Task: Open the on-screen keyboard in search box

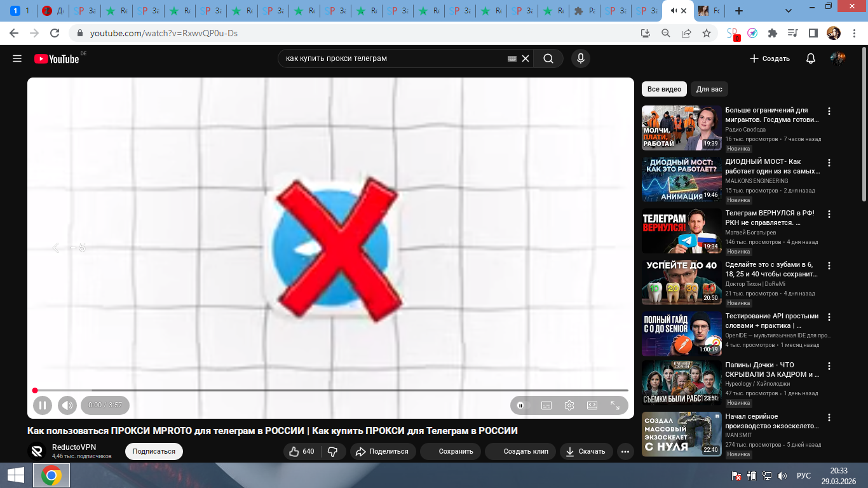Action: (512, 58)
